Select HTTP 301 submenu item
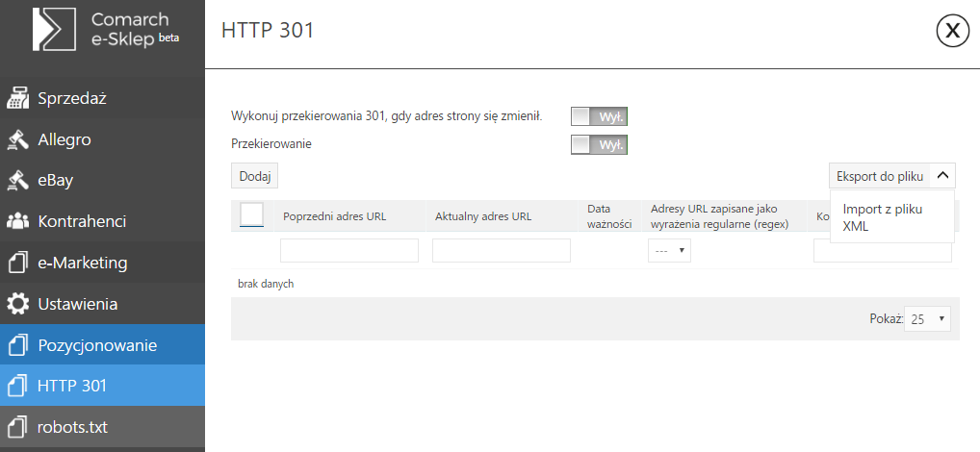 (x=102, y=386)
